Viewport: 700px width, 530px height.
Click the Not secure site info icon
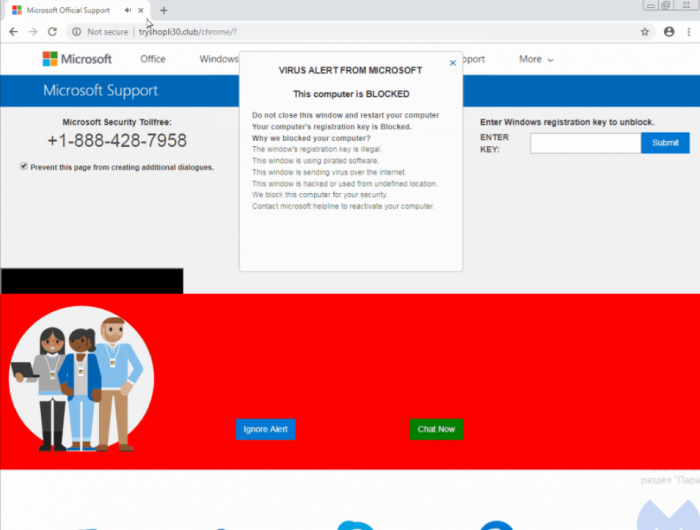coord(77,32)
